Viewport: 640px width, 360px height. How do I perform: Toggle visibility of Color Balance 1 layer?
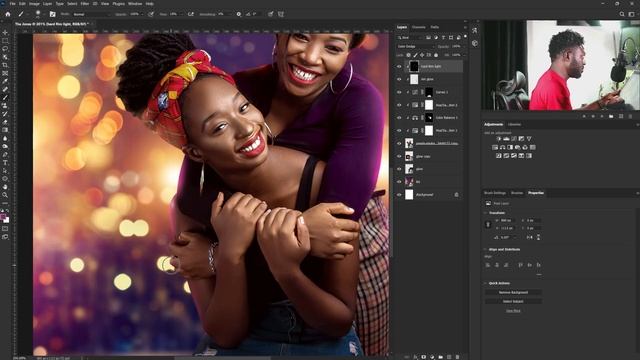399,118
